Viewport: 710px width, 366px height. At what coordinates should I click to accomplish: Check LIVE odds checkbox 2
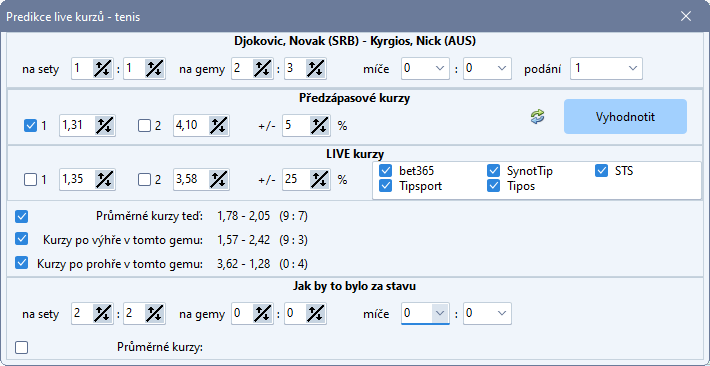(144, 179)
